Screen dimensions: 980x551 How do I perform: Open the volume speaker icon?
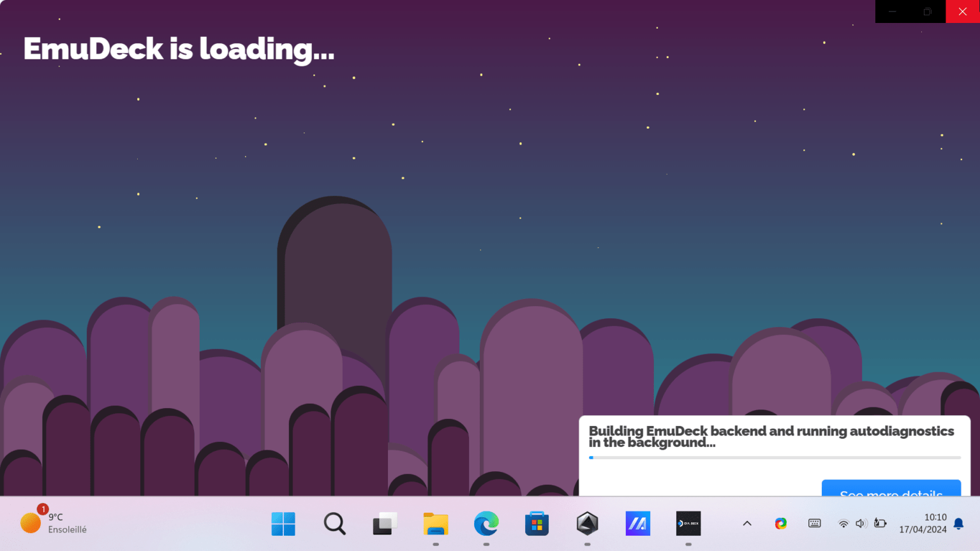[x=861, y=524]
